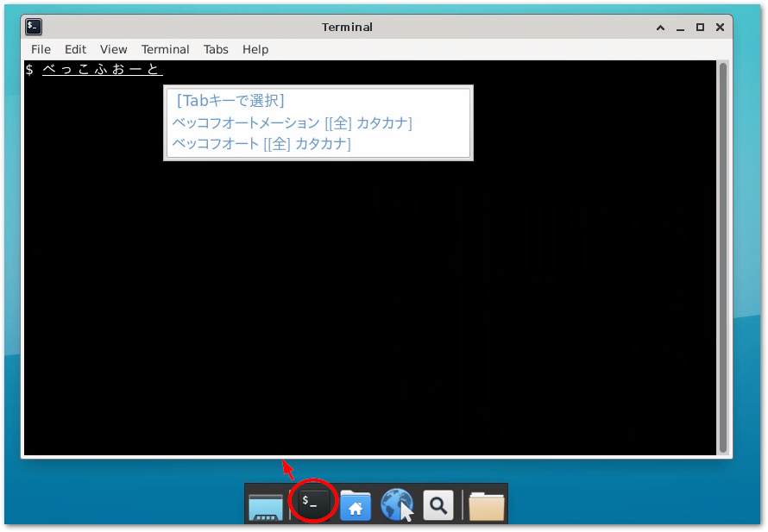
Task: Click the Show Desktop dock icon
Action: (266, 506)
